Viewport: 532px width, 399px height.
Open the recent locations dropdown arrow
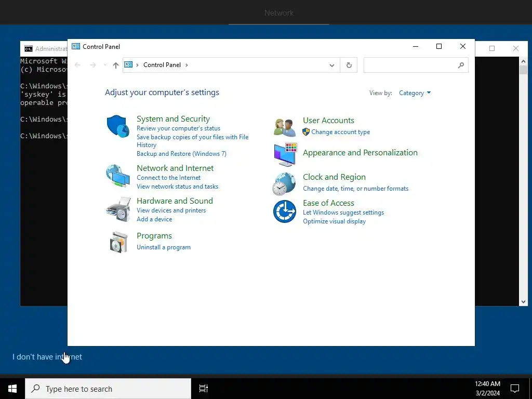tap(105, 65)
